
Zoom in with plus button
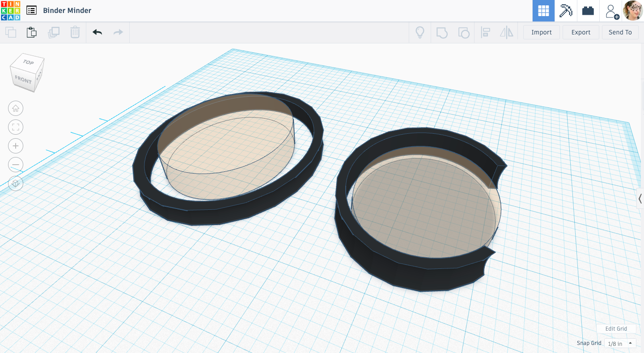click(x=16, y=146)
